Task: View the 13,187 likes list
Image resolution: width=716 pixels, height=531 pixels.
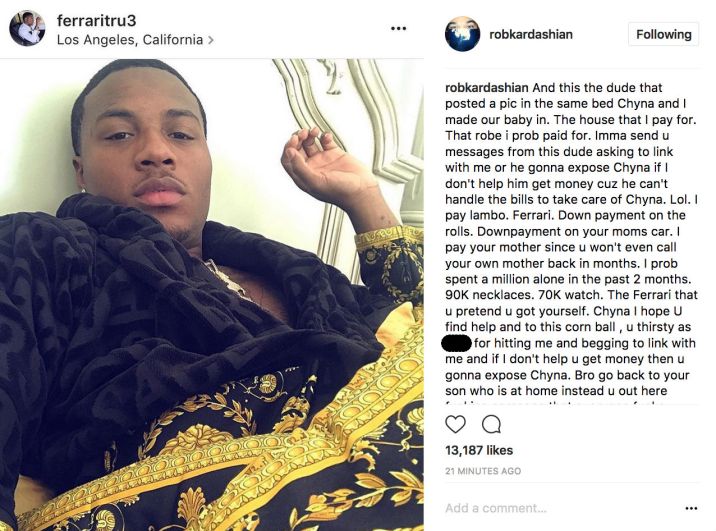Action: pos(479,450)
